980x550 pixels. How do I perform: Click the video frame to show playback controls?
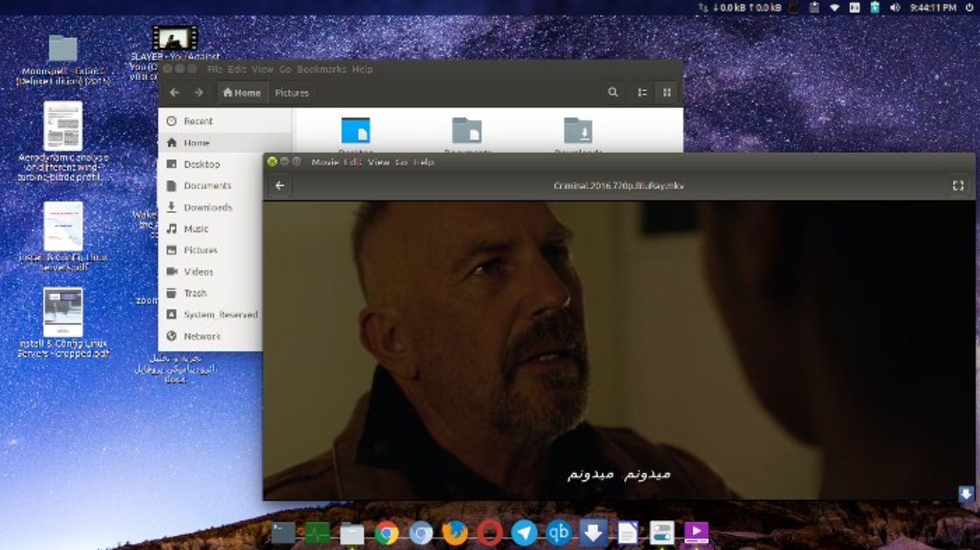619,350
